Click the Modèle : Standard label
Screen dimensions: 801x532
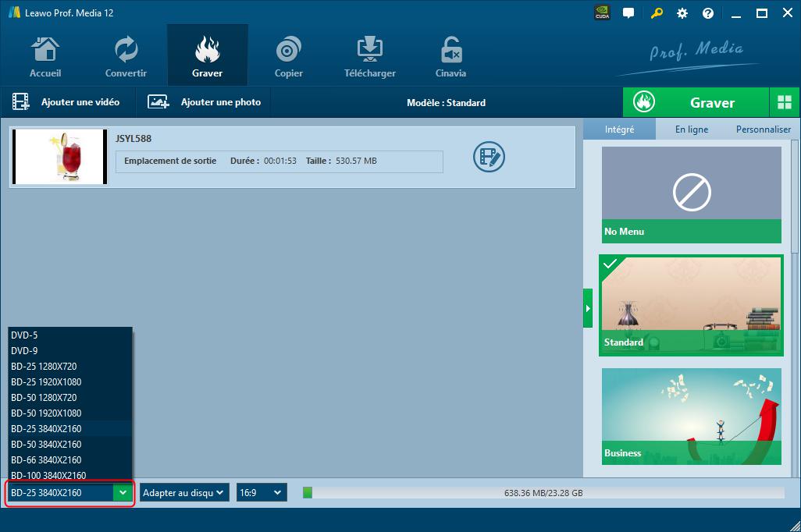(446, 103)
